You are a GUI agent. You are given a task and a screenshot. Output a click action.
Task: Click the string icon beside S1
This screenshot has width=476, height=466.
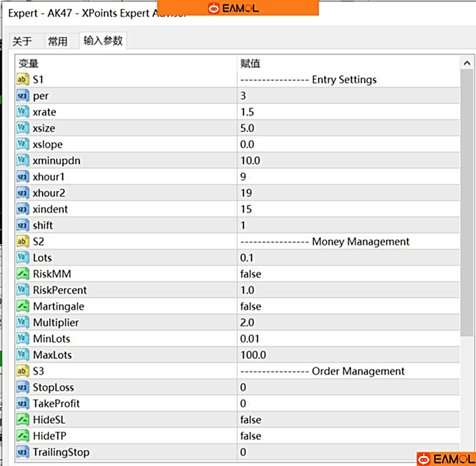[x=23, y=80]
